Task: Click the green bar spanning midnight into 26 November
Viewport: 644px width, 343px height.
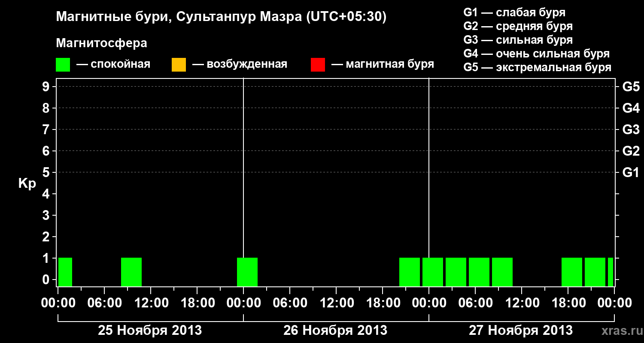Action: (247, 272)
